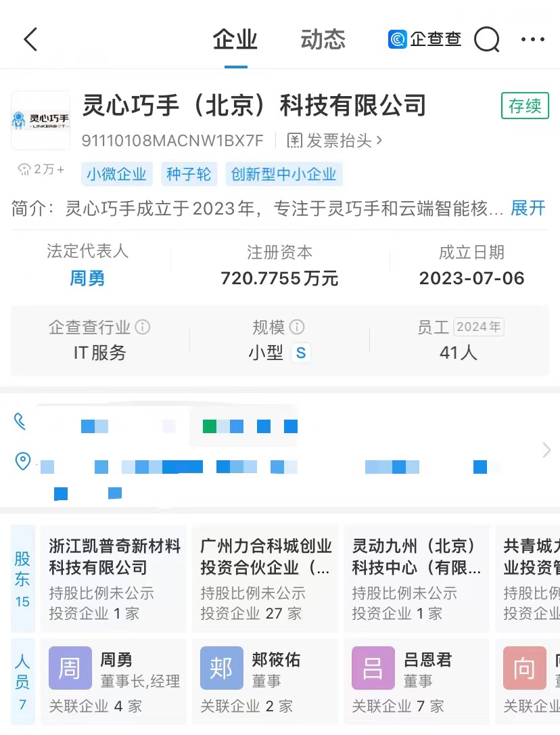Tap founding date 2023-07-06
The image size is (560, 735).
point(471,278)
